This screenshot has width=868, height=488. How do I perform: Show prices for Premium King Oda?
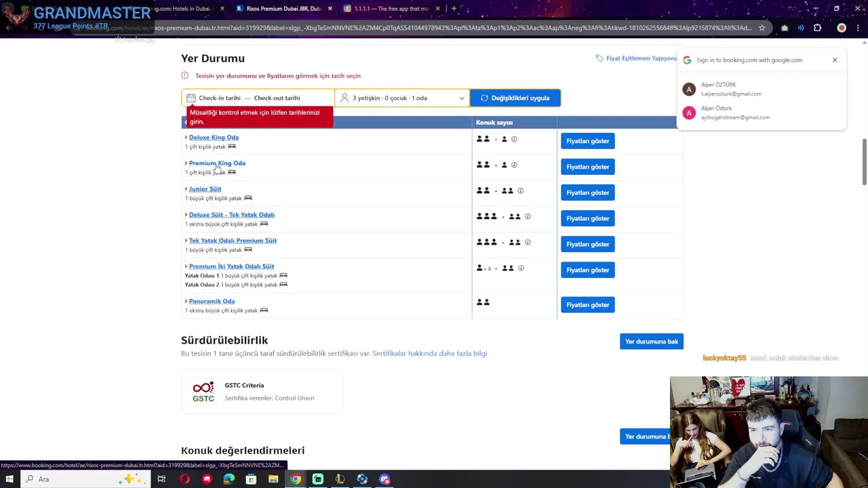point(588,167)
